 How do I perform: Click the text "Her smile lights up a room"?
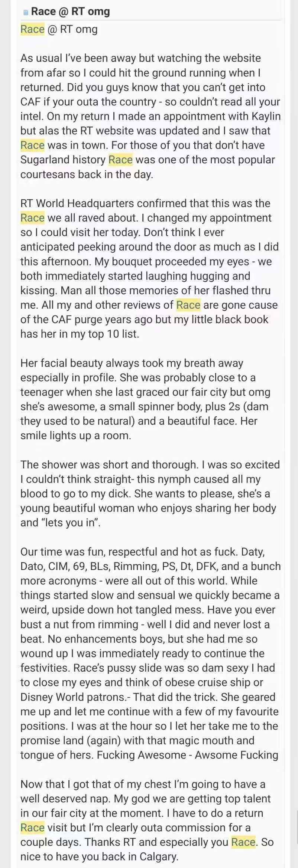point(76,435)
